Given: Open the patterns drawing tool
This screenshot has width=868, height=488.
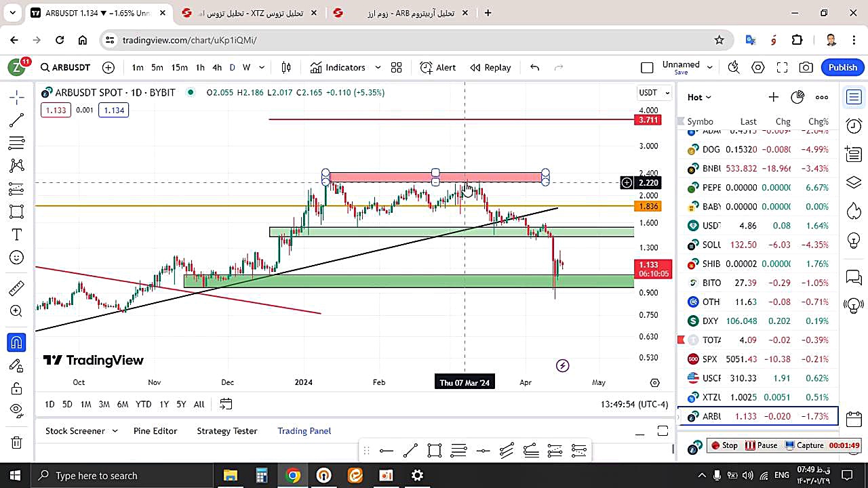Looking at the screenshot, I should coord(17,165).
